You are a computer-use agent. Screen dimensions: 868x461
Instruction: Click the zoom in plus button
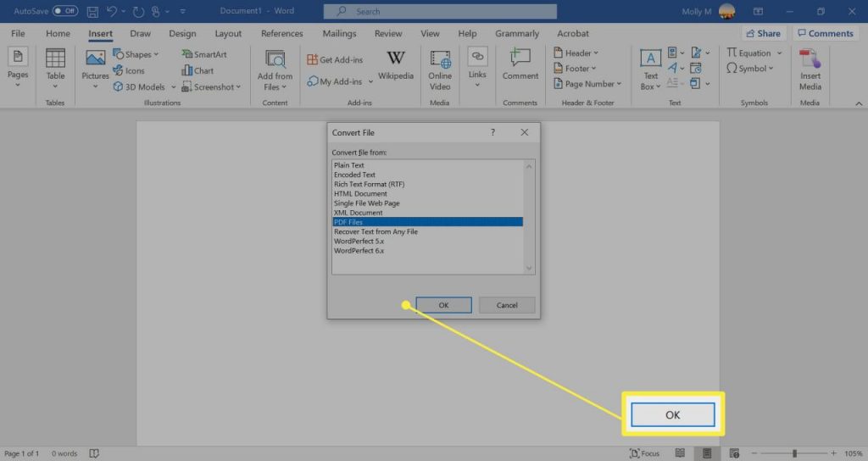834,453
